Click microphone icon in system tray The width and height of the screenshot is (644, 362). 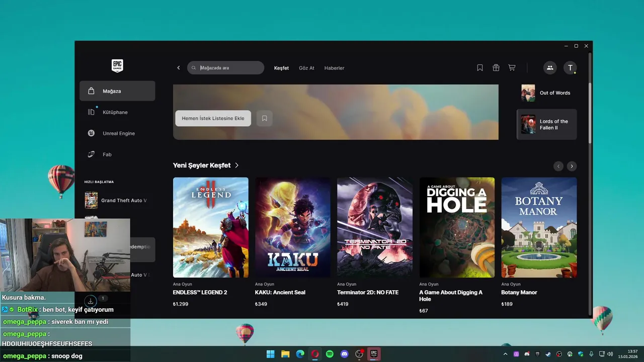click(591, 354)
